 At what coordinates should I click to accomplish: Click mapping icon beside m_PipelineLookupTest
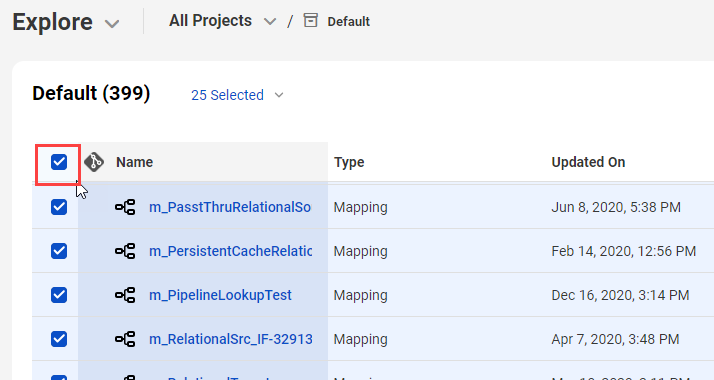click(x=125, y=295)
